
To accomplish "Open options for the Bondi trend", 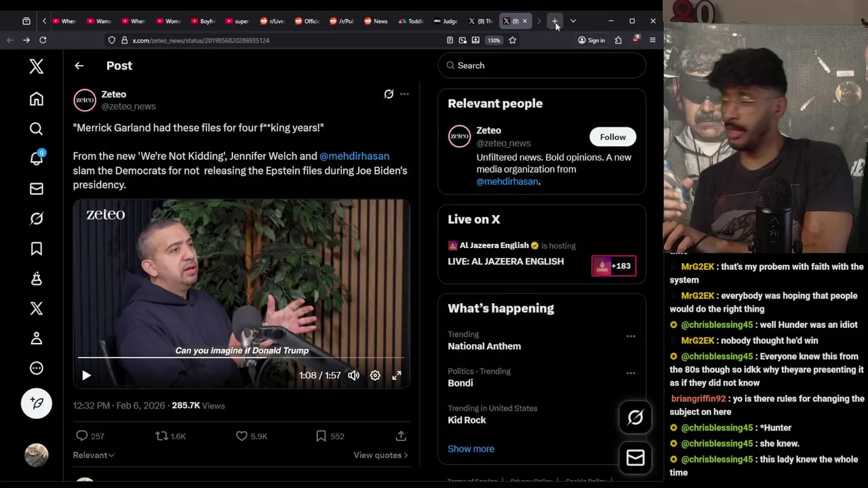I will coord(631,373).
